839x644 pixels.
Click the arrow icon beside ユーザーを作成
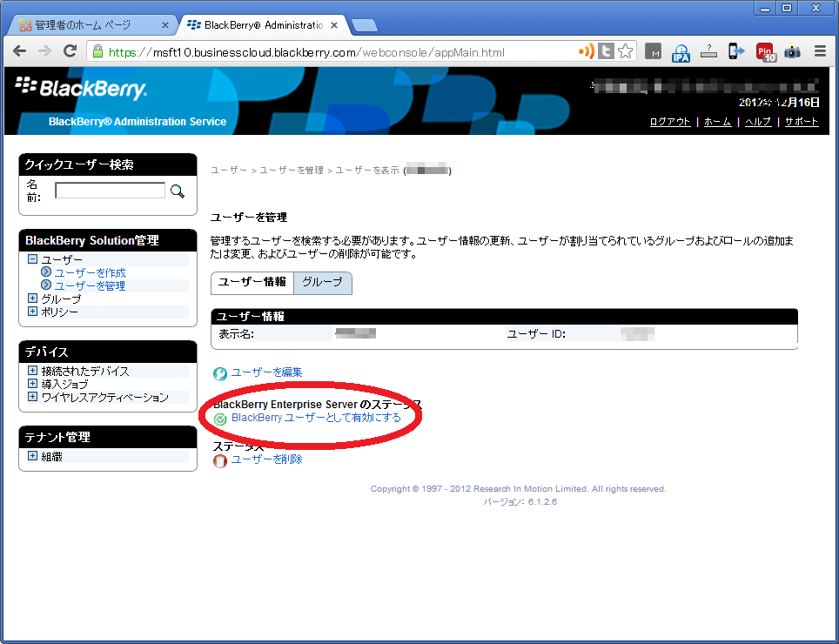(46, 272)
